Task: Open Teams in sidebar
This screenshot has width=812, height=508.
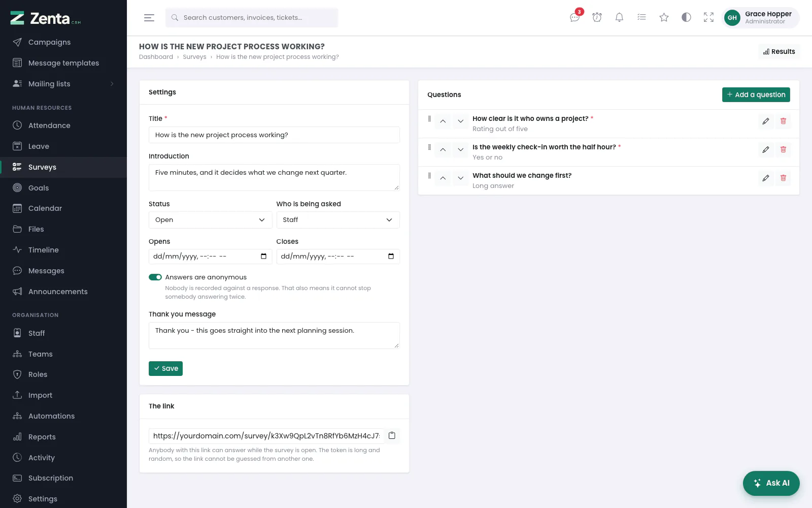Action: (63, 354)
